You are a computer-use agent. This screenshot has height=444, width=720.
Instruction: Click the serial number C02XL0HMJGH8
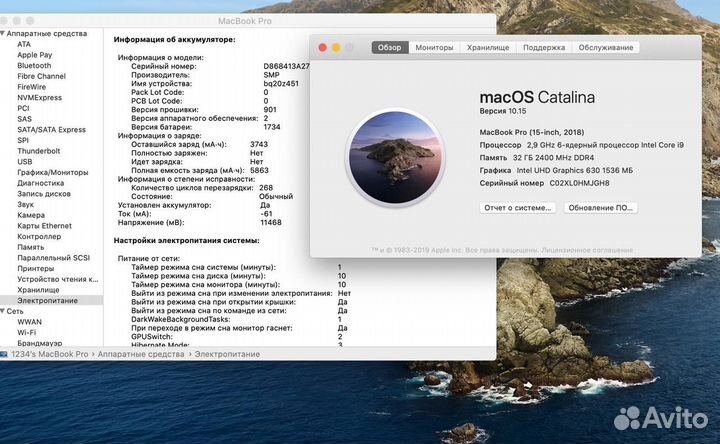tap(579, 183)
